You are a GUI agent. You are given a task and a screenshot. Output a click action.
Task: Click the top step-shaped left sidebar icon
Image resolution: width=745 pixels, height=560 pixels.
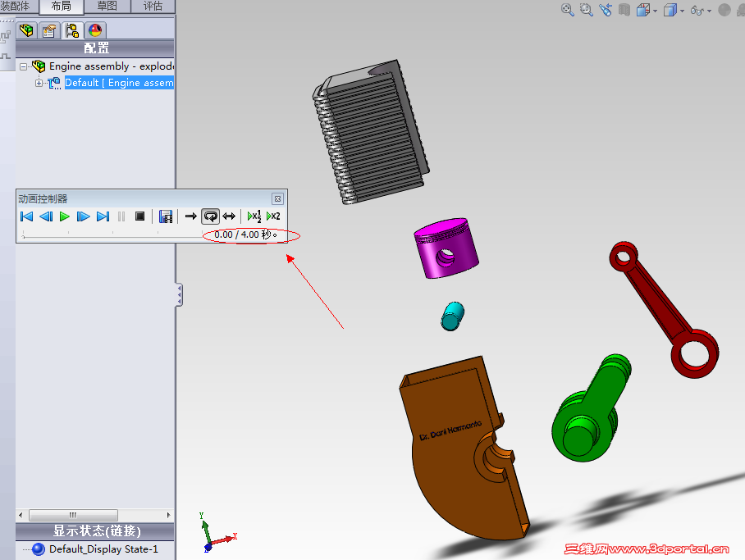(6, 36)
